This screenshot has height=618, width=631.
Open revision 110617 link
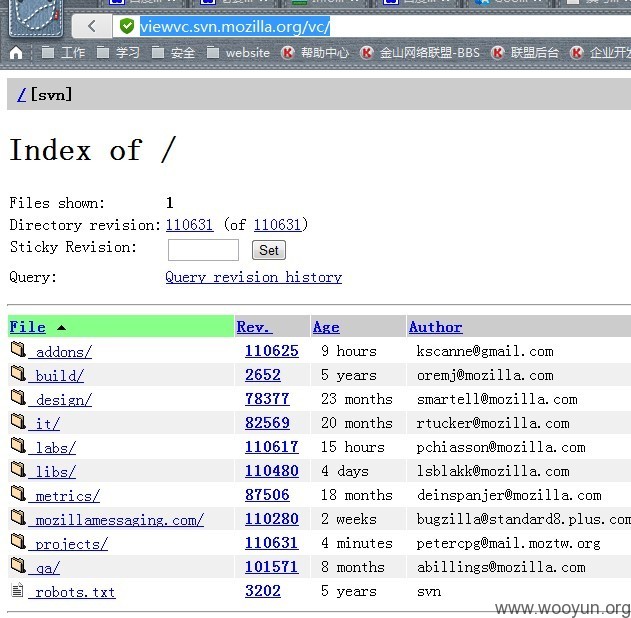click(x=272, y=447)
